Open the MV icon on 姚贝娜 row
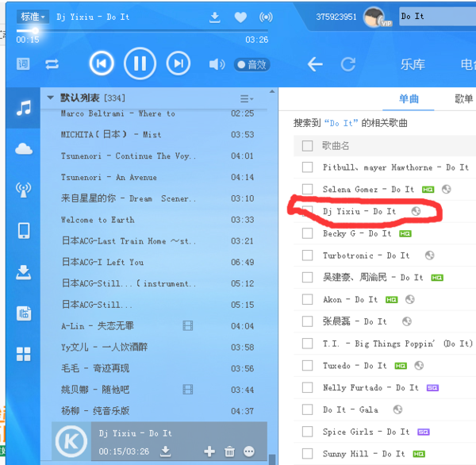The width and height of the screenshot is (476, 465). pos(188,390)
